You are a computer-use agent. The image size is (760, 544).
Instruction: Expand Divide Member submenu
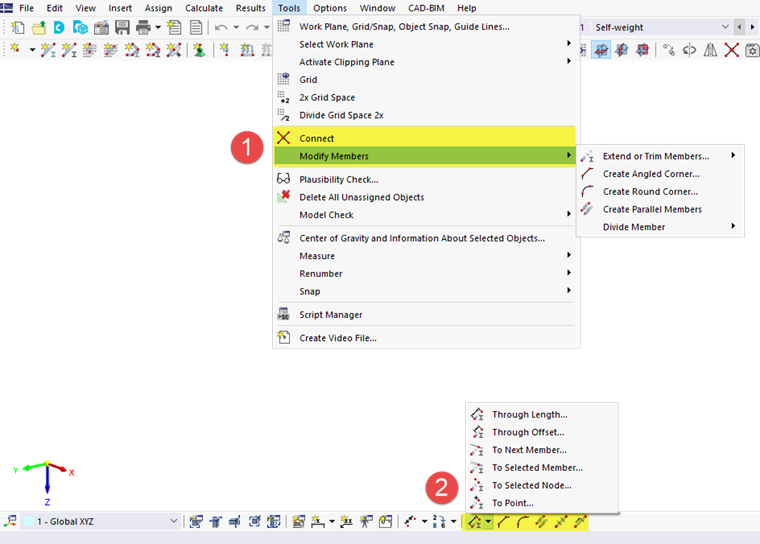click(x=660, y=227)
